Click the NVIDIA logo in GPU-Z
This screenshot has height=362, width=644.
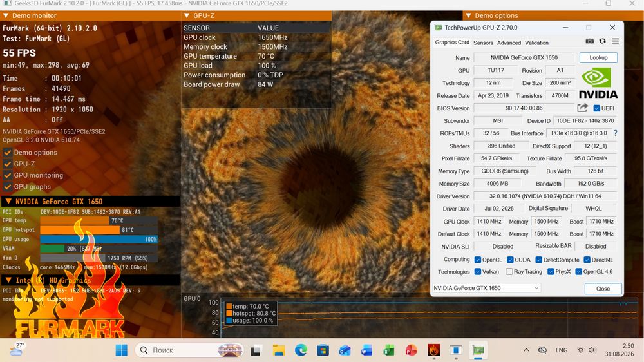598,83
